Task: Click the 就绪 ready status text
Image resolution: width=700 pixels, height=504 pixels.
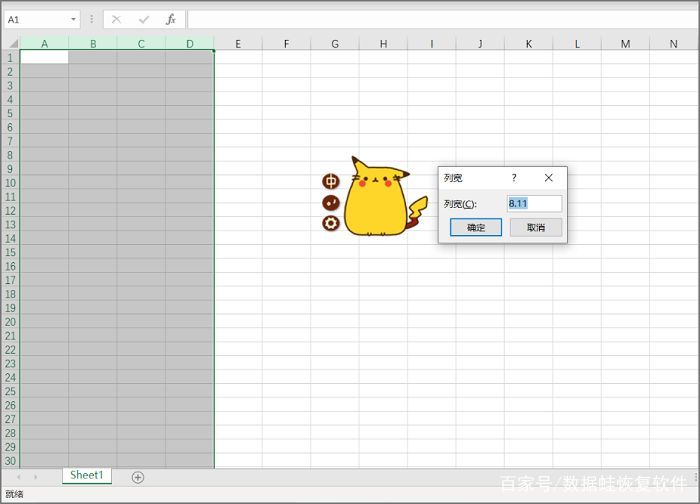Action: (14, 494)
